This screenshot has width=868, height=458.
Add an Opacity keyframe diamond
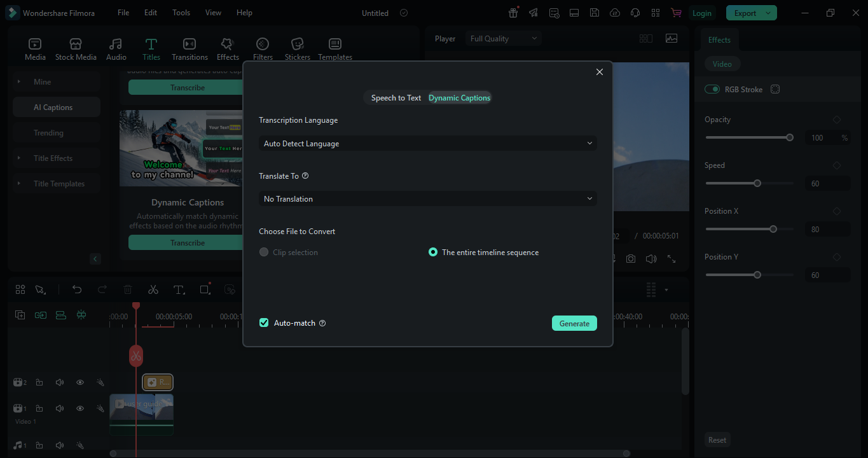pos(837,120)
